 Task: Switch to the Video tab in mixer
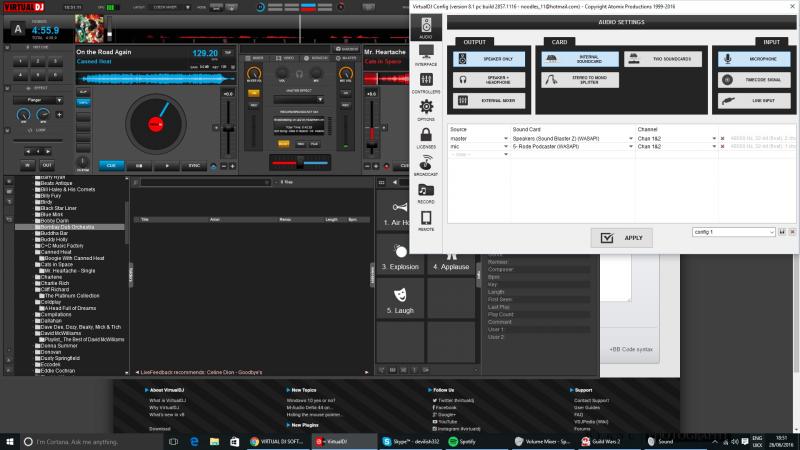(284, 58)
